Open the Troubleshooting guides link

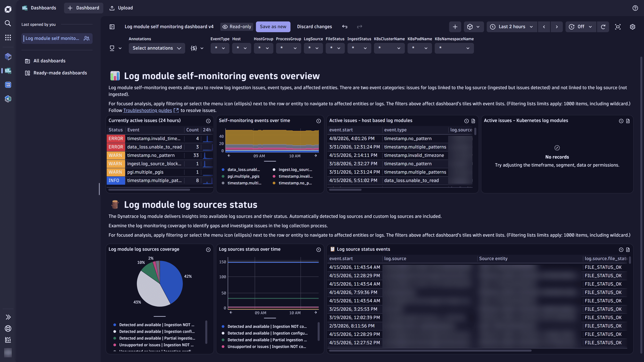coord(148,110)
